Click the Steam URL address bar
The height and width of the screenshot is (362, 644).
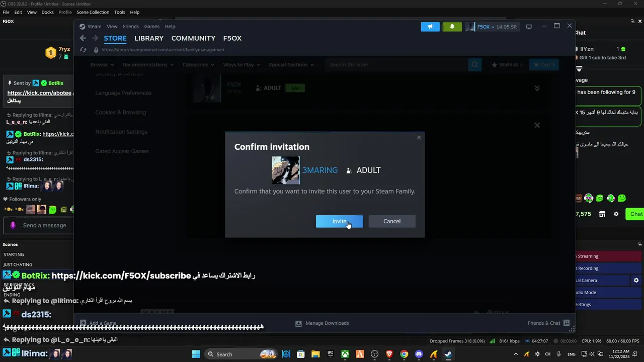pyautogui.click(x=163, y=50)
